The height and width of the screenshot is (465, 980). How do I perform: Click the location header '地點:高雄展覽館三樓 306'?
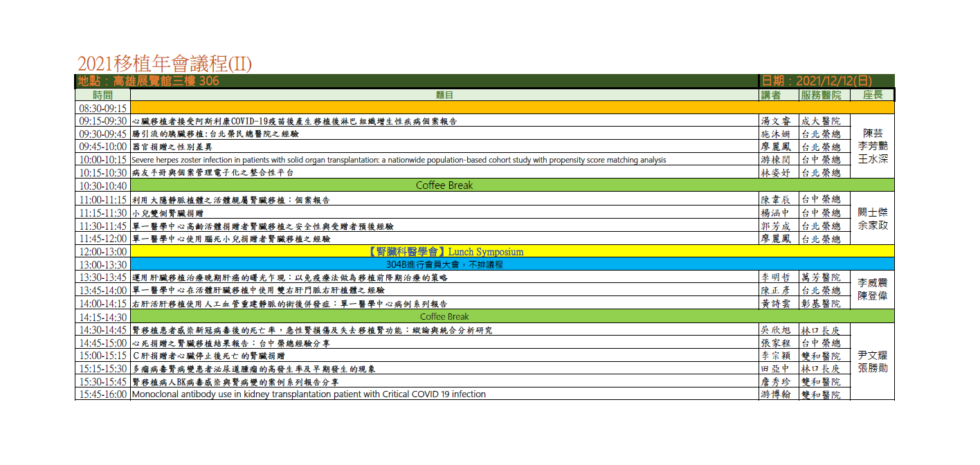[149, 81]
